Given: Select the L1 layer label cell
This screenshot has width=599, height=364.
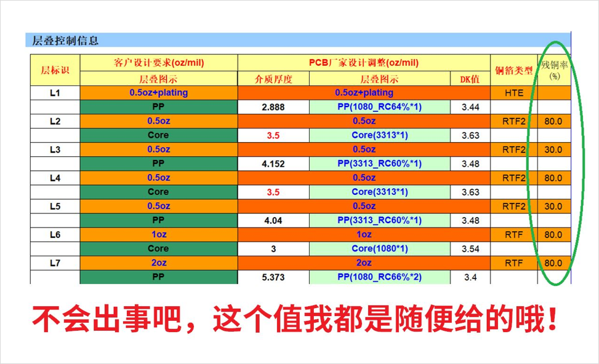Looking at the screenshot, I should click(x=55, y=93).
